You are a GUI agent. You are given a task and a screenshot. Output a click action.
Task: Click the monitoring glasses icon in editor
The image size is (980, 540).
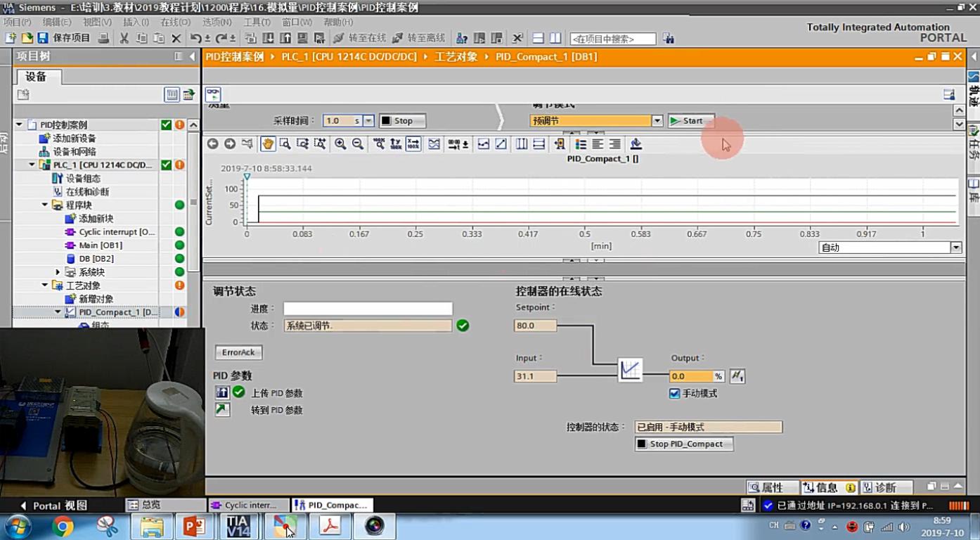[x=213, y=94]
